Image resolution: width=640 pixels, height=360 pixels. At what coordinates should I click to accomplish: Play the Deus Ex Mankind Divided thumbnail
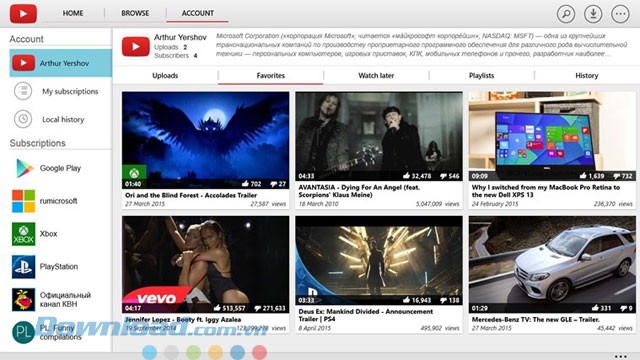click(x=379, y=260)
